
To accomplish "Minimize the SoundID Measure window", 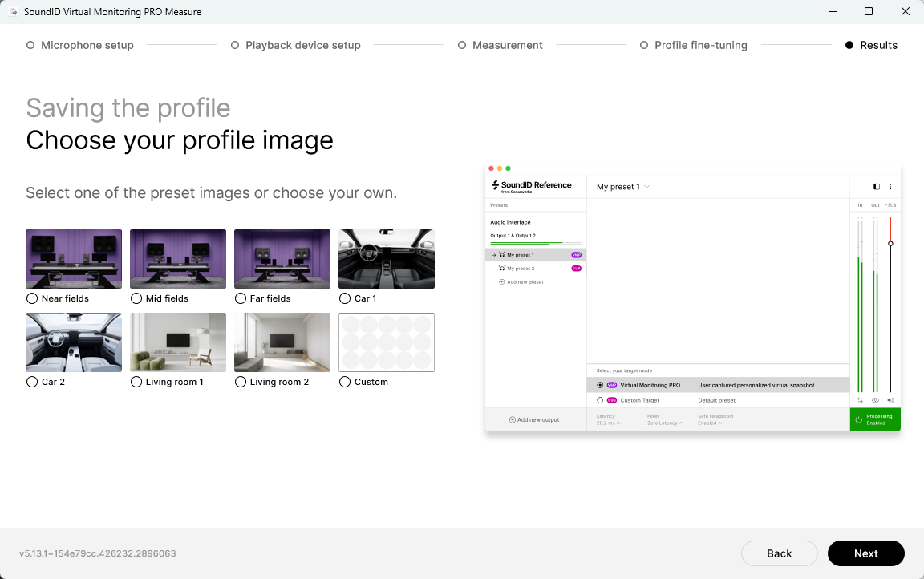I will tap(832, 12).
